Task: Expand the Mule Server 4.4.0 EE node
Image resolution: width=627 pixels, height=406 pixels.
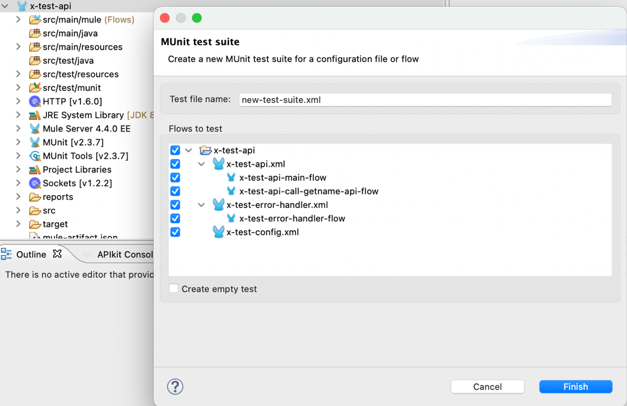Action: (18, 128)
